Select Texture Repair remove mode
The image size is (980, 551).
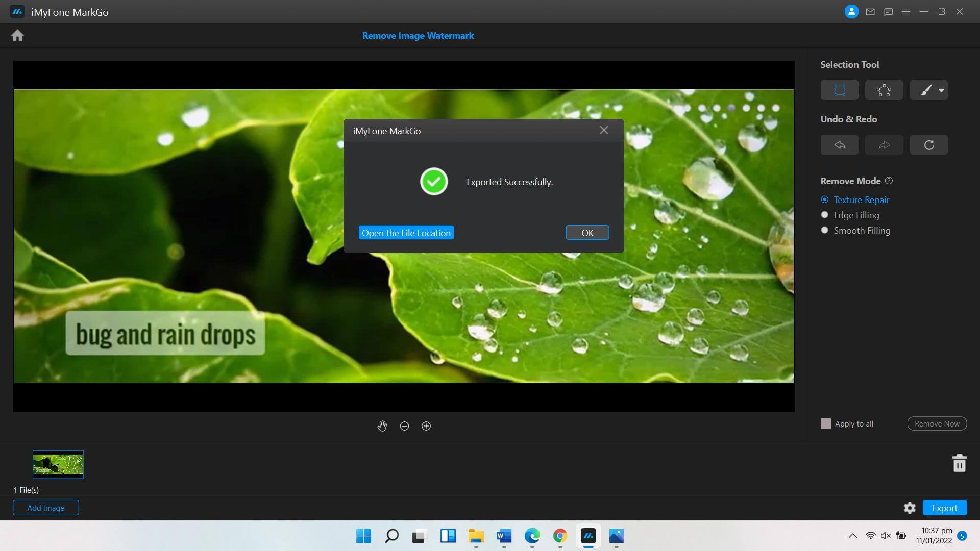pos(855,199)
